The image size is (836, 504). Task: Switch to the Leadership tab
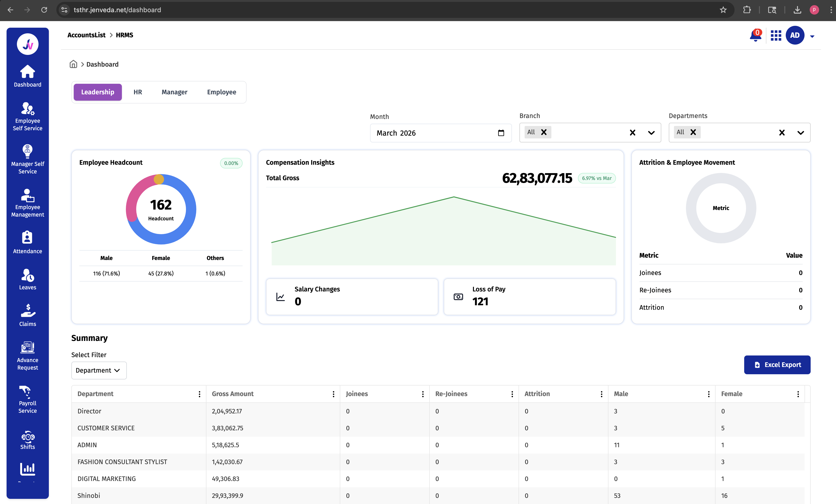97,92
